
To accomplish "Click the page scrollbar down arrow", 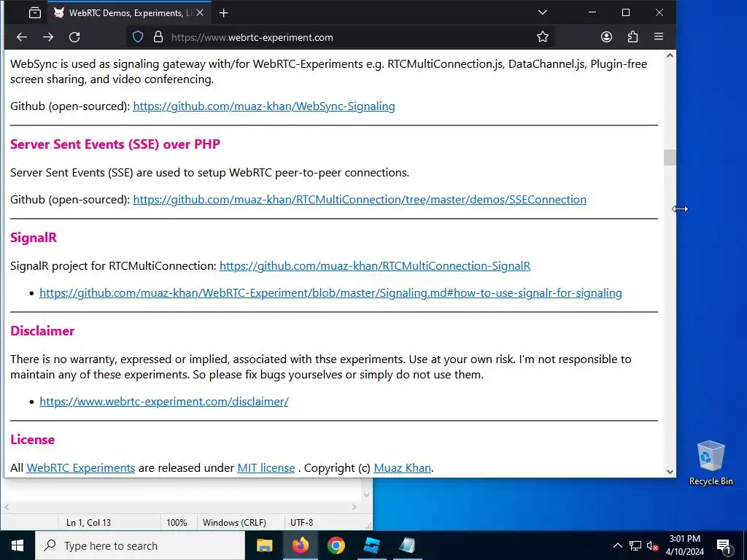I will pos(670,472).
